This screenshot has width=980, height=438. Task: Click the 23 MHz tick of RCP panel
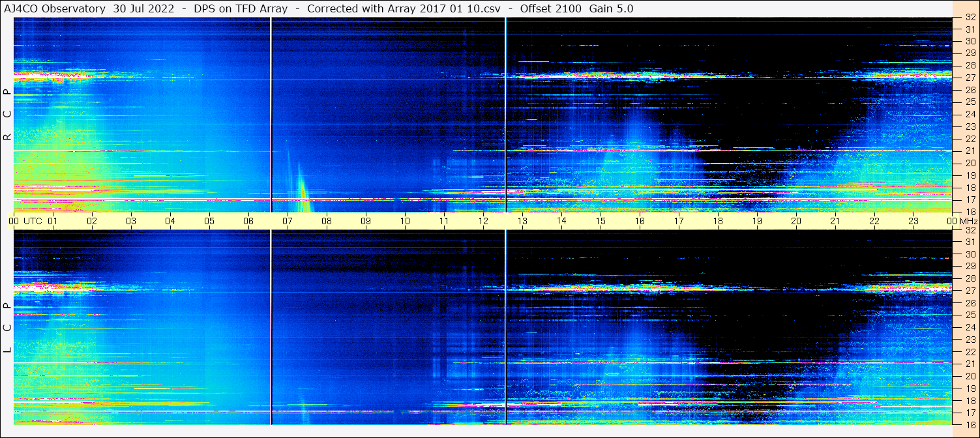(x=970, y=126)
